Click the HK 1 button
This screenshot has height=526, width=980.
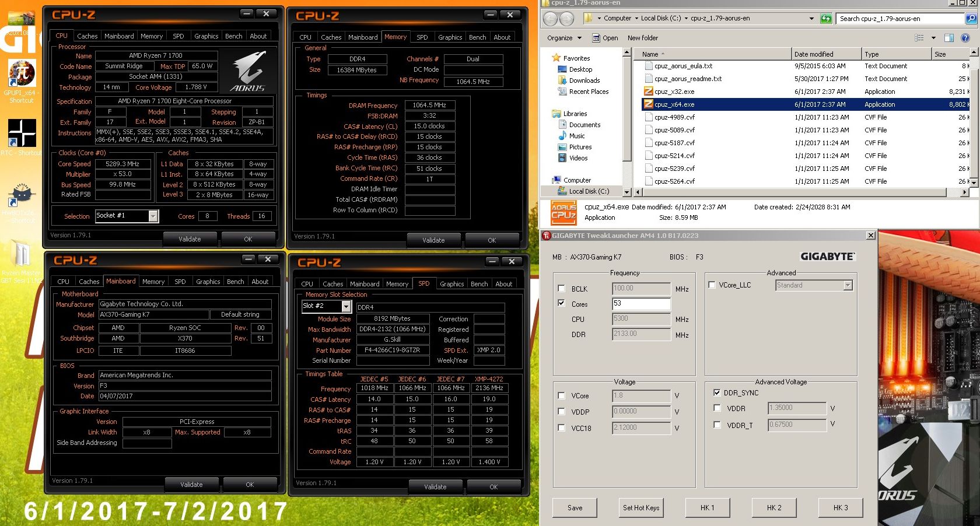708,508
